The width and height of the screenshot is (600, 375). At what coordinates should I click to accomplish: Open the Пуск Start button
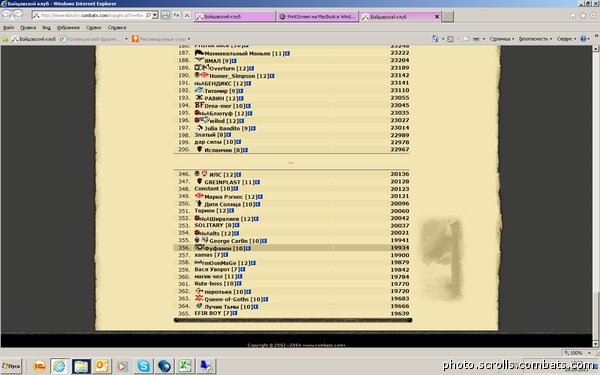click(x=11, y=366)
